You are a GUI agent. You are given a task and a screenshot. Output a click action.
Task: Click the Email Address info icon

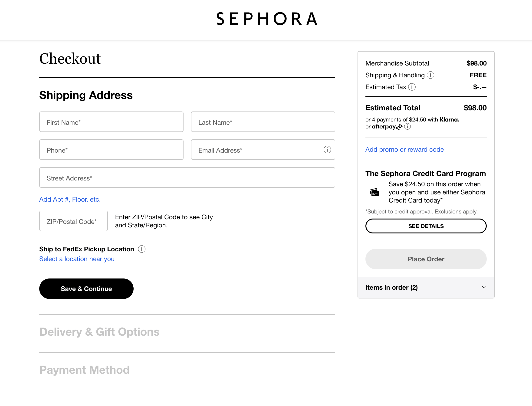point(327,150)
